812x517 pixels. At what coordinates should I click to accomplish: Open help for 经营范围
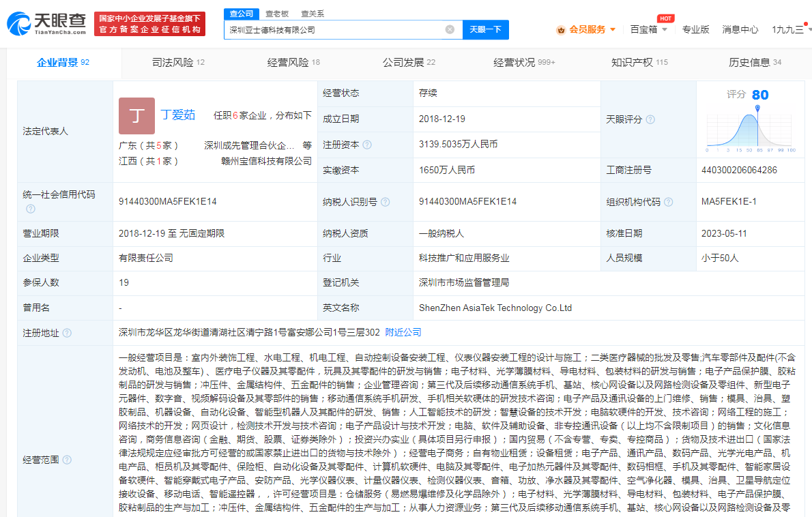pyautogui.click(x=67, y=460)
